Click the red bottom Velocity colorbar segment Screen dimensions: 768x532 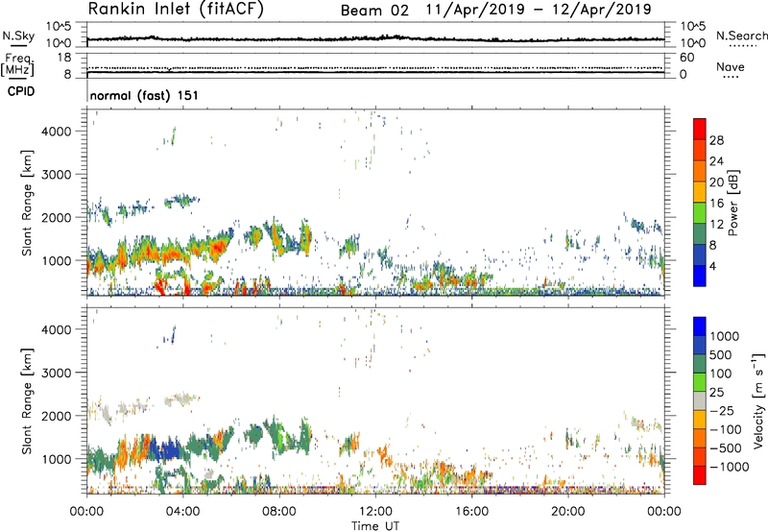pyautogui.click(x=700, y=475)
